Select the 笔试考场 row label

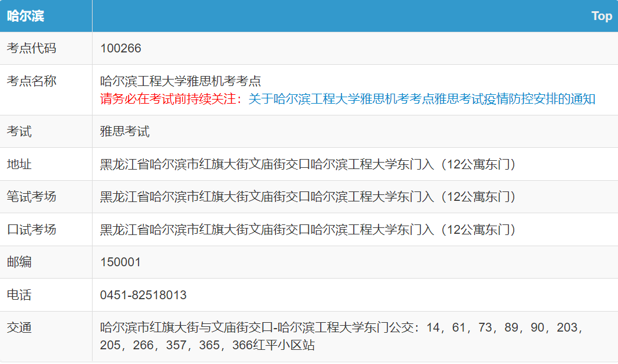click(x=31, y=197)
